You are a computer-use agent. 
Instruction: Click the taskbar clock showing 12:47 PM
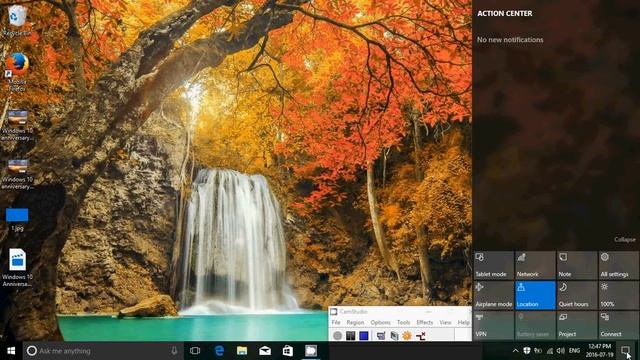(600, 351)
